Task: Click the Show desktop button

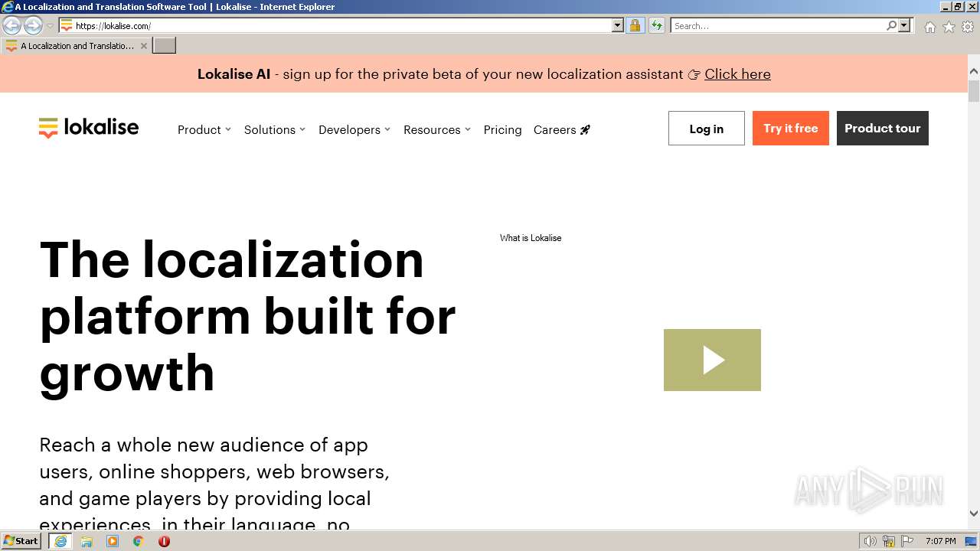Action: (972, 541)
